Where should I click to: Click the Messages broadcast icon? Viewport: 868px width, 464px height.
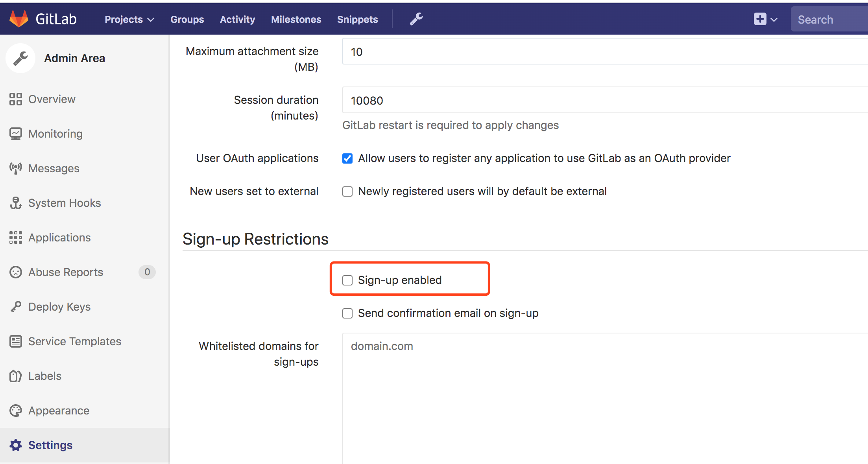[16, 168]
